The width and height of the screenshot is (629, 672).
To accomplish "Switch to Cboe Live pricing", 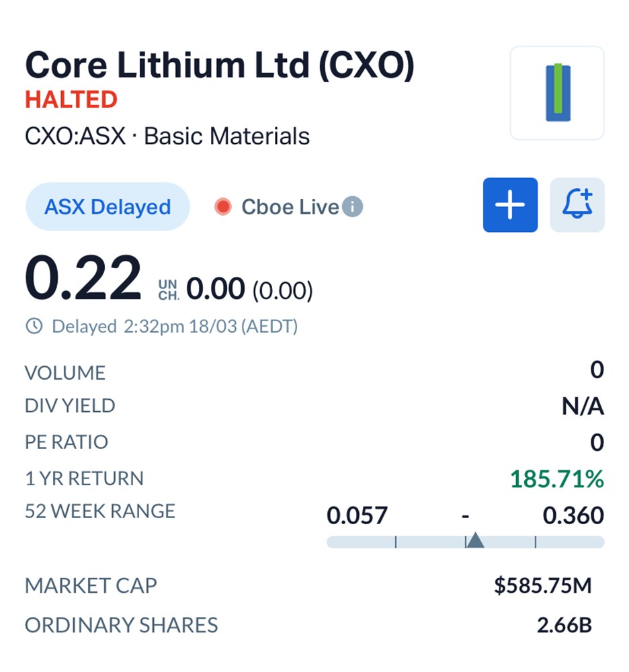I will coord(290,207).
